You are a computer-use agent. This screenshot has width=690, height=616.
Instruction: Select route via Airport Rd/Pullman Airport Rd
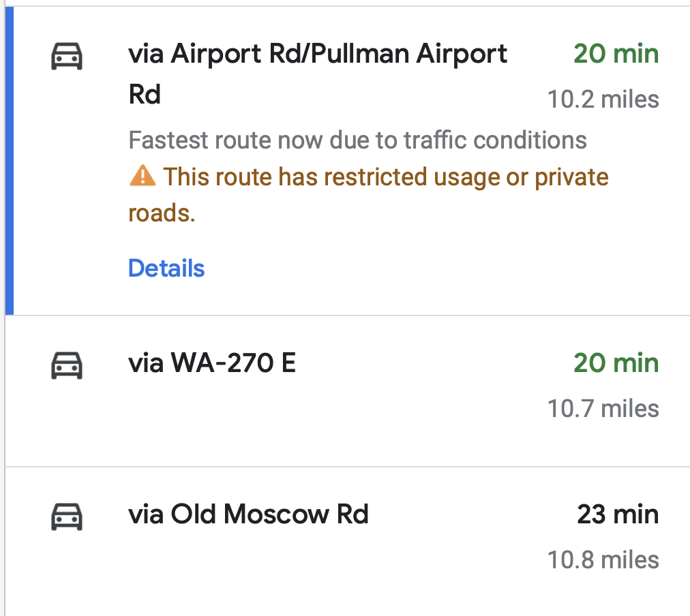click(x=318, y=54)
